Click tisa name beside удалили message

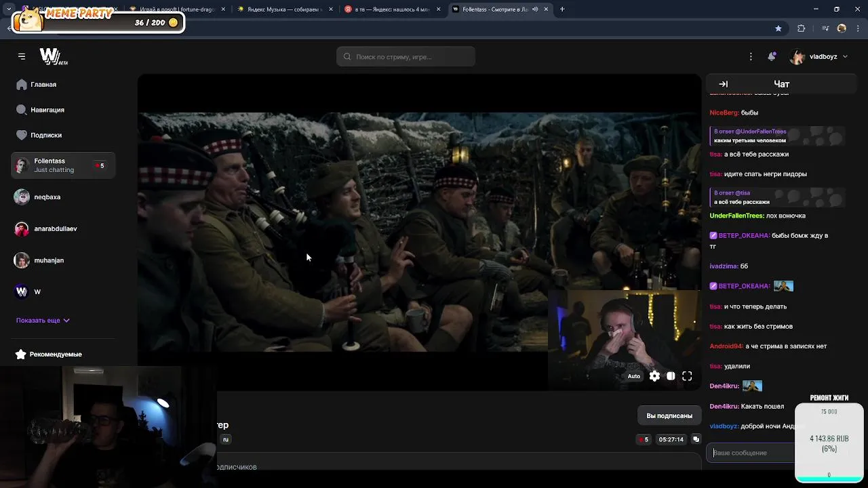point(715,367)
